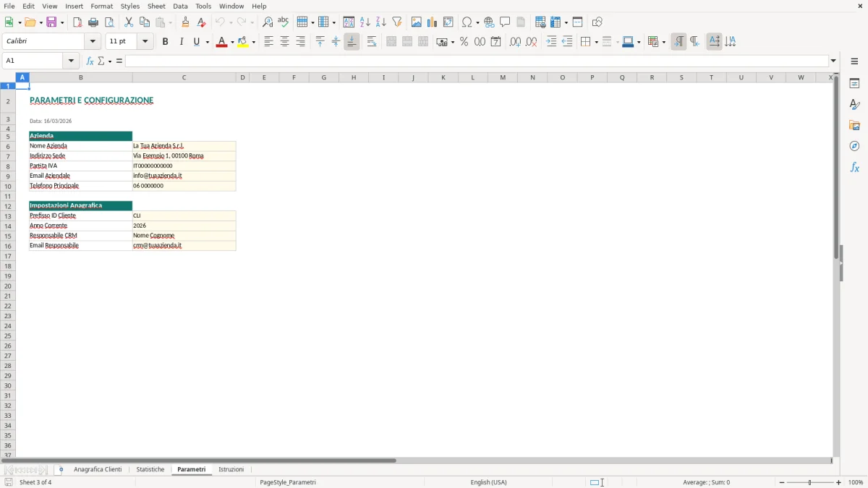The width and height of the screenshot is (868, 488).
Task: Click Export as PDF icon
Action: [77, 22]
